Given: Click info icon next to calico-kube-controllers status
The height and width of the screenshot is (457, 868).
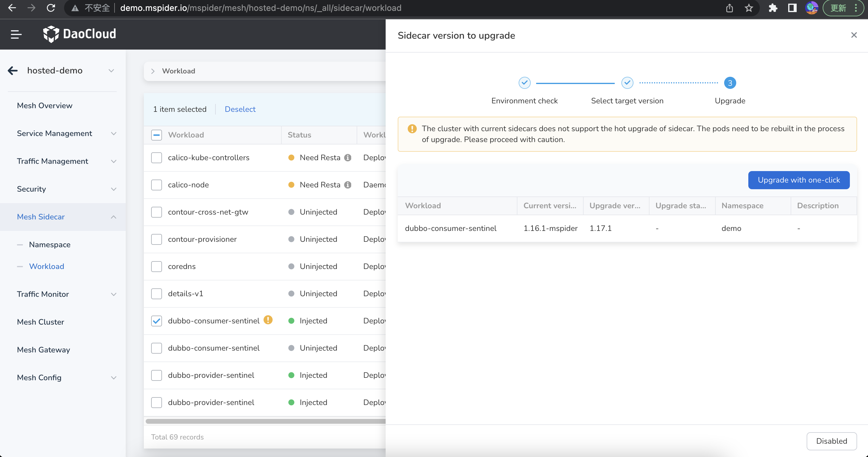Looking at the screenshot, I should coord(348,158).
